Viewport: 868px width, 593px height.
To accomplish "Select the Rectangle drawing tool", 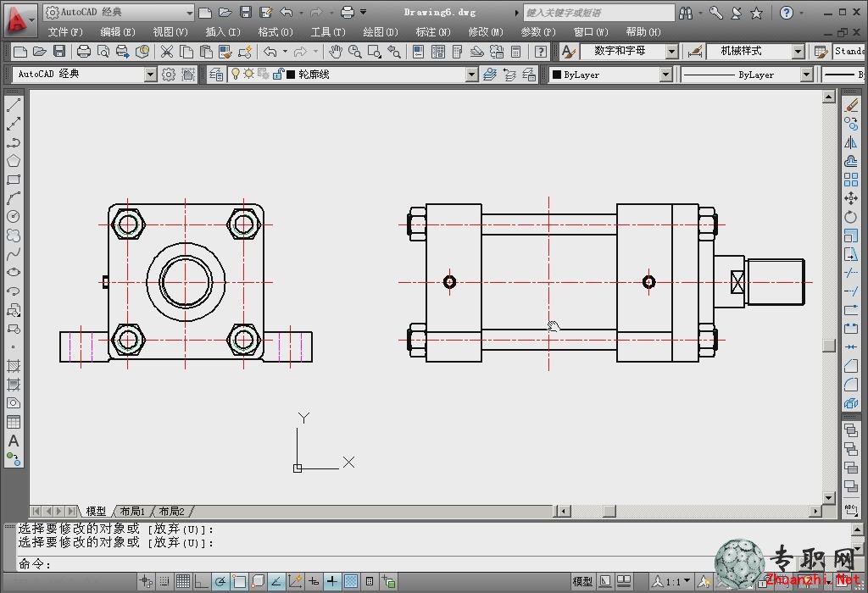I will tap(14, 180).
